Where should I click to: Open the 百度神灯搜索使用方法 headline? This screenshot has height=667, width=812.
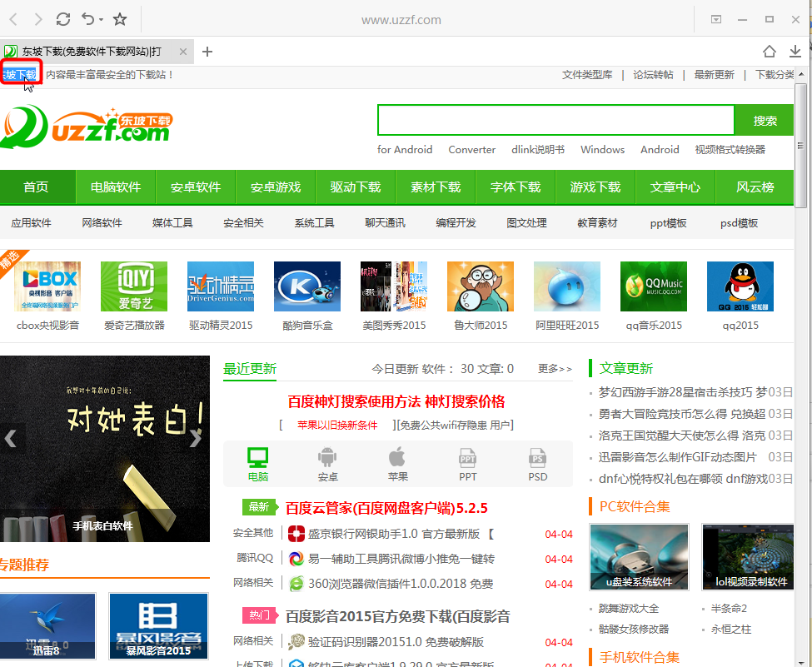click(x=396, y=402)
